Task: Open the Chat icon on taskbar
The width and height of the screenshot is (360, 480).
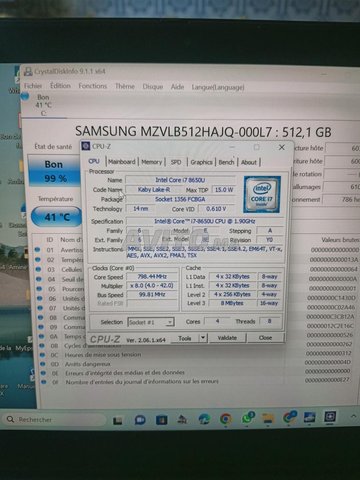Action: coord(140,420)
